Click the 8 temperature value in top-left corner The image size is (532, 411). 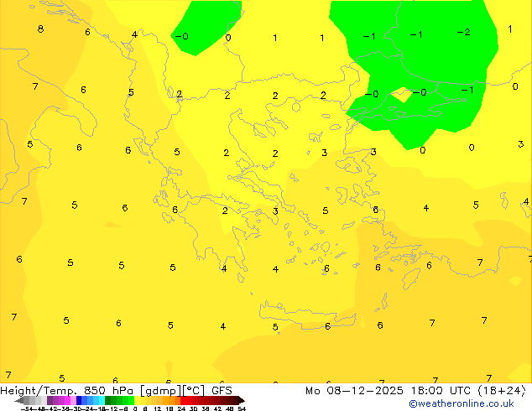coord(41,29)
